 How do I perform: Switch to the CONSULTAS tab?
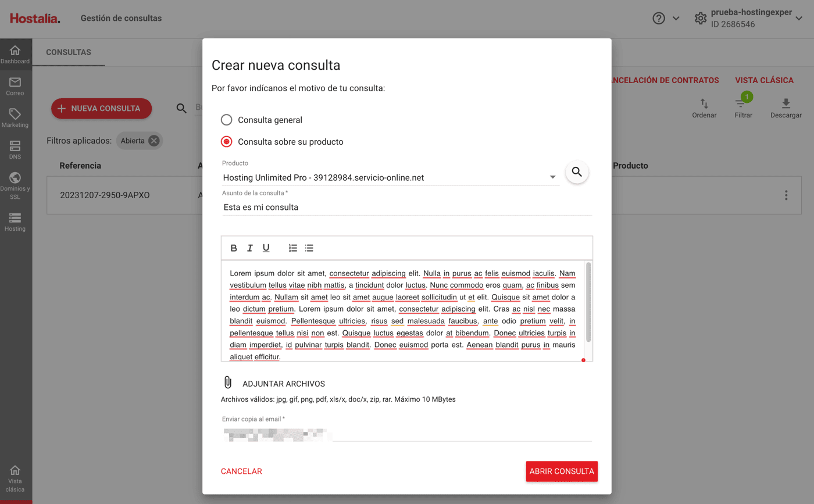[x=69, y=52]
